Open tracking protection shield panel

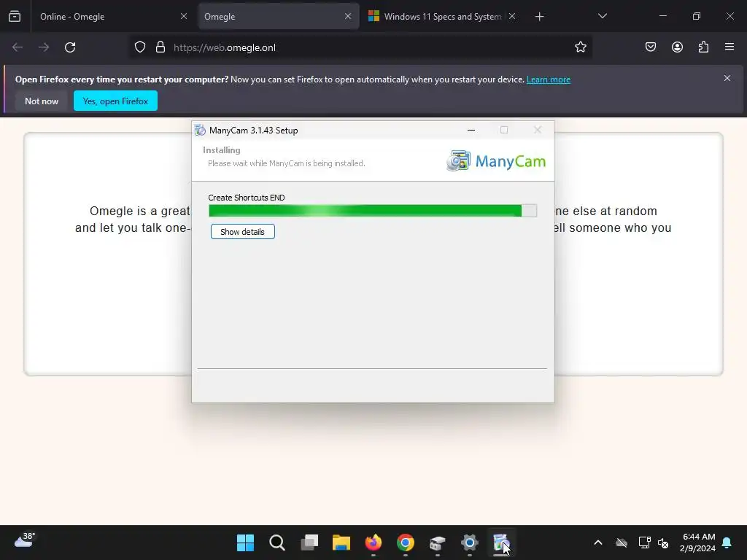(x=139, y=47)
